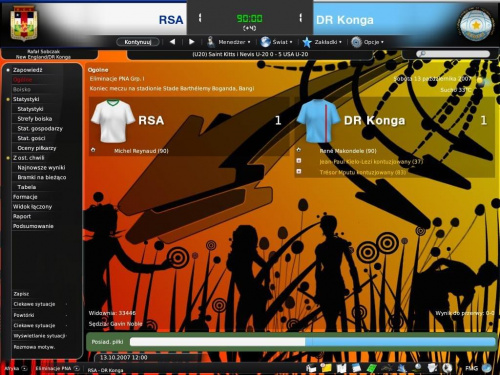
Task: Click the blue DR Konga kit shirt
Action: click(x=318, y=121)
